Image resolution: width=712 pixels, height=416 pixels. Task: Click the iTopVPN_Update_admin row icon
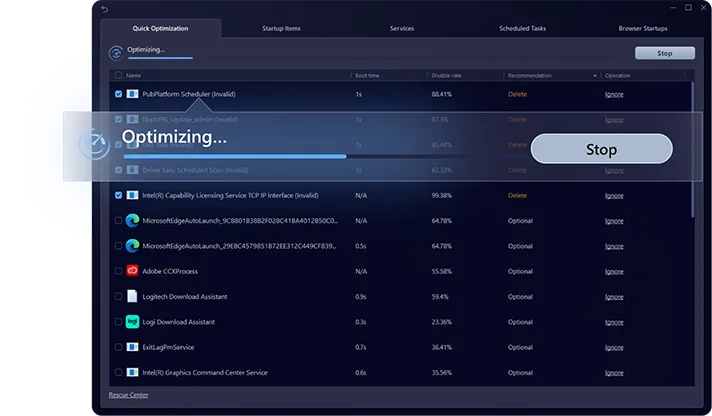(132, 119)
